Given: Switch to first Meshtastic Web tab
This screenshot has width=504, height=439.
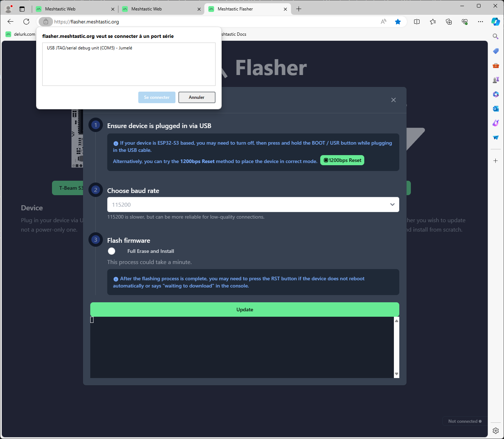Looking at the screenshot, I should [75, 9].
